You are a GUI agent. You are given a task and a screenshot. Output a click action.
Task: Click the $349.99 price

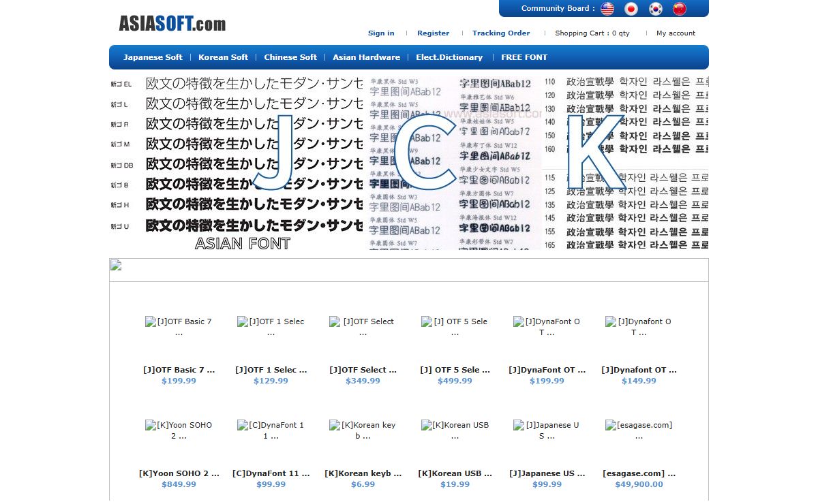pyautogui.click(x=363, y=381)
